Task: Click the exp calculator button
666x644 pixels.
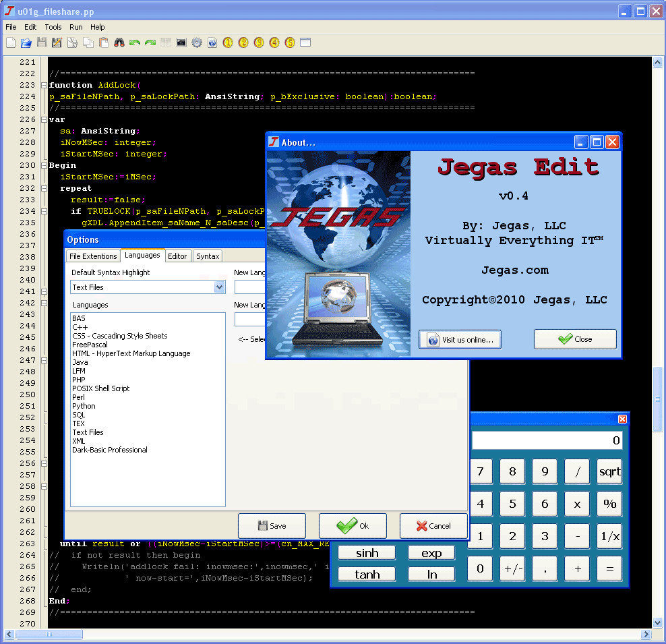Action: pyautogui.click(x=431, y=553)
